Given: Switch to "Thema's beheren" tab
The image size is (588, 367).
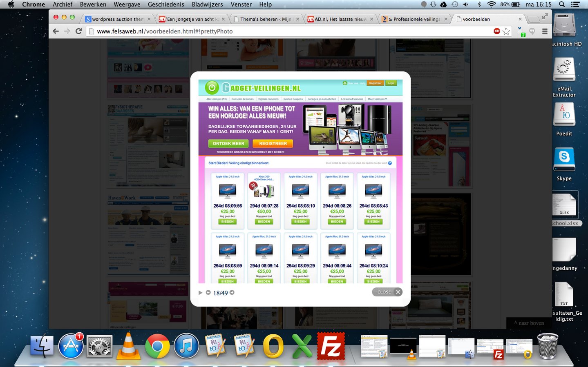Looking at the screenshot, I should 266,19.
